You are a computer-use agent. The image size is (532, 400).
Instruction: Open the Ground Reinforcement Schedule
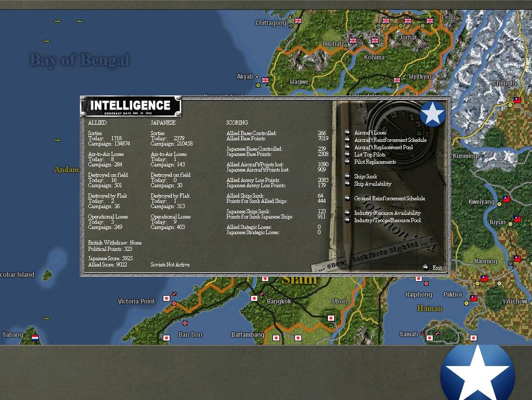pyautogui.click(x=389, y=198)
